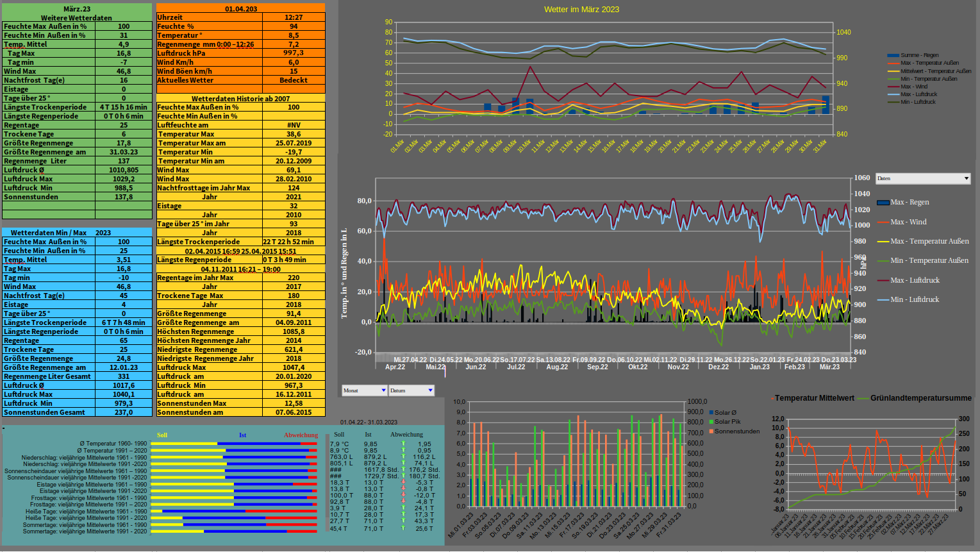This screenshot has height=552, width=980.
Task: Select the 'Wind Böen km/h' label cell
Action: point(210,71)
